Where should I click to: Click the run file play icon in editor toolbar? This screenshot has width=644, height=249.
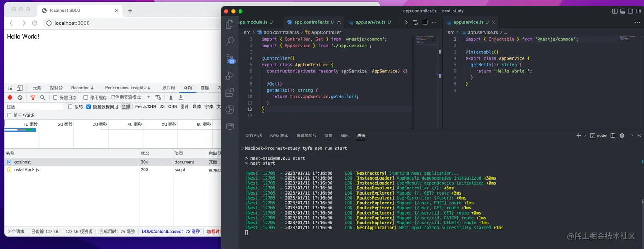click(406, 22)
